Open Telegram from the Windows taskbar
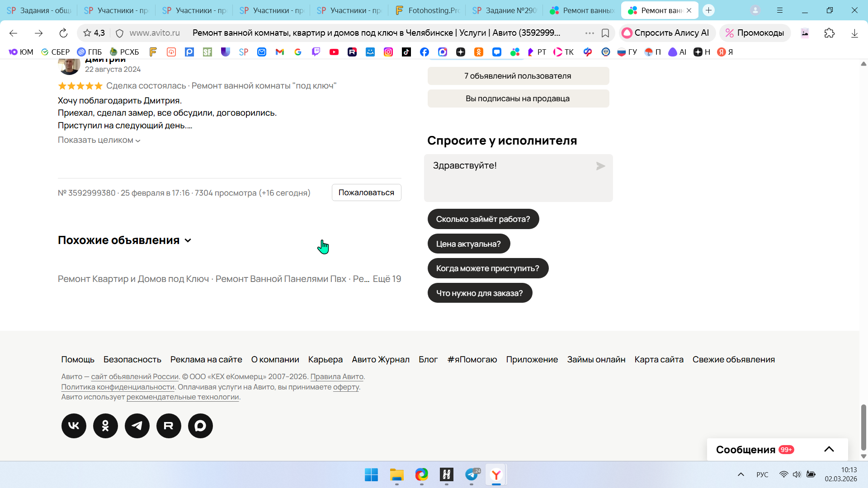Screen dimensions: 868x488 [x=472, y=474]
